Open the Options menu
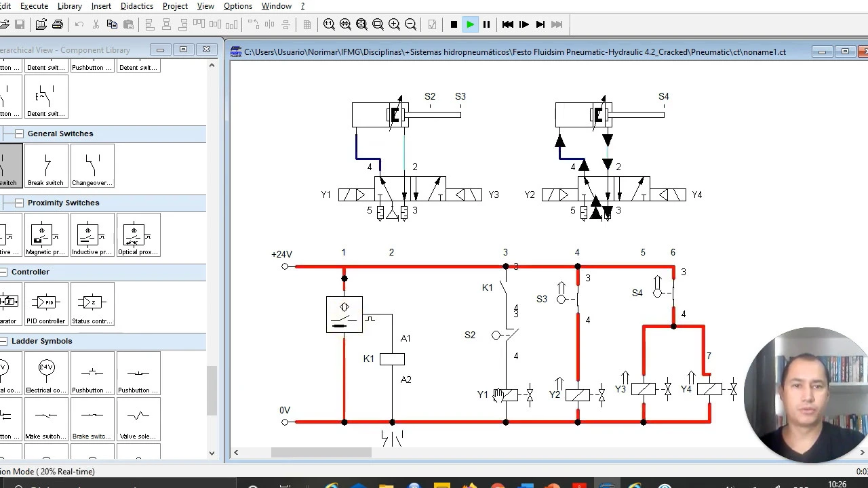Image resolution: width=868 pixels, height=488 pixels. (x=237, y=6)
